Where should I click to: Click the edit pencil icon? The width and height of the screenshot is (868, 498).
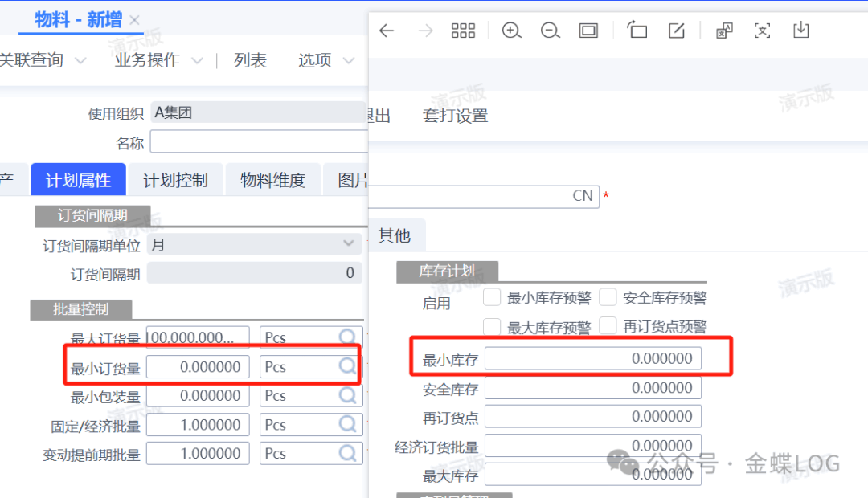coord(677,31)
